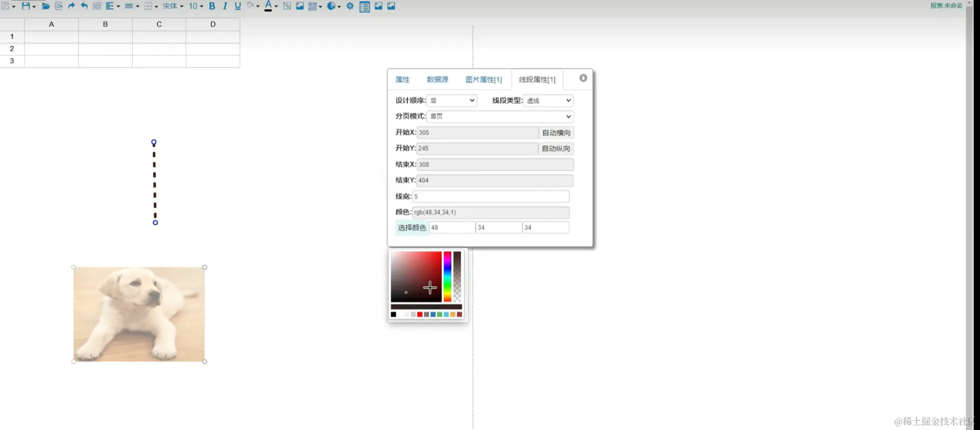Click the insert image icon
This screenshot has width=980, height=430.
(x=300, y=6)
